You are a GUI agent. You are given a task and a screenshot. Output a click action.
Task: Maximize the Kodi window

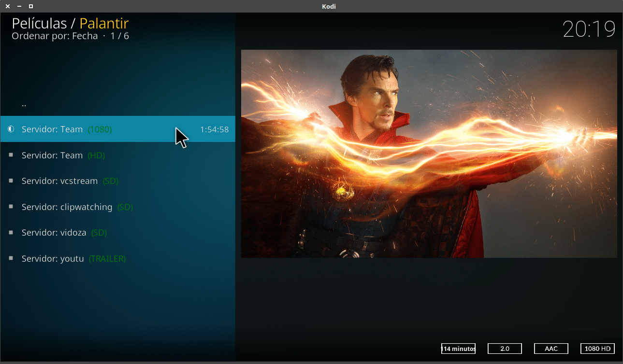point(31,6)
